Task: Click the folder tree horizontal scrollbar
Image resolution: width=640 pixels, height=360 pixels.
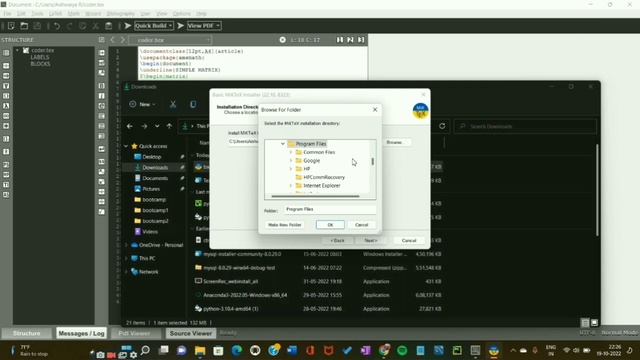Action: click(315, 196)
